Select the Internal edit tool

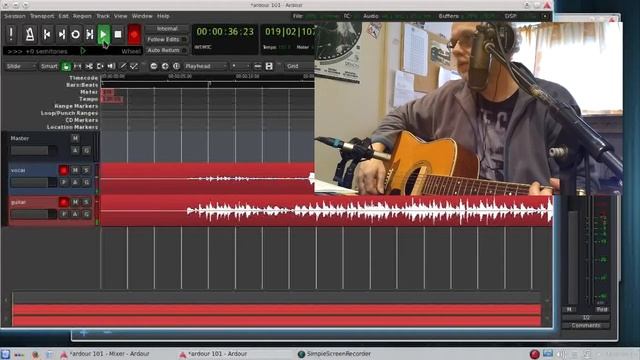[134, 66]
